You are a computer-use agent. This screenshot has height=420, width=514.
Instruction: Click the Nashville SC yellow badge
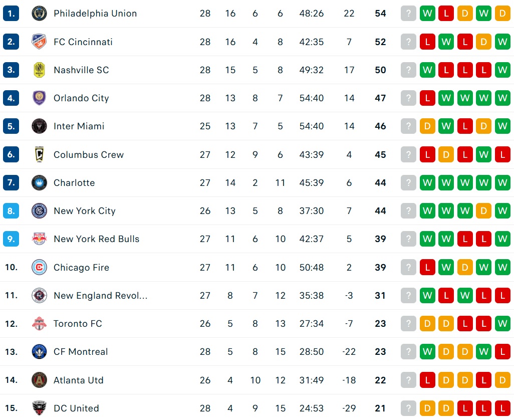coord(39,70)
